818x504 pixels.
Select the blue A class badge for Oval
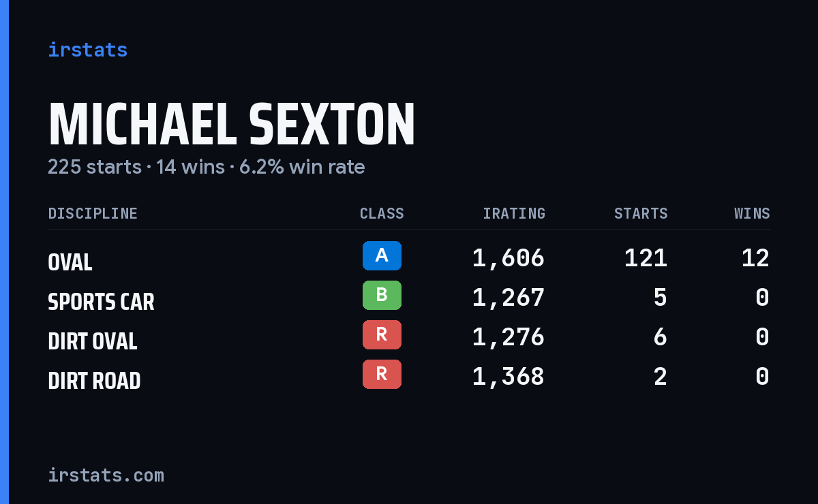pyautogui.click(x=382, y=255)
